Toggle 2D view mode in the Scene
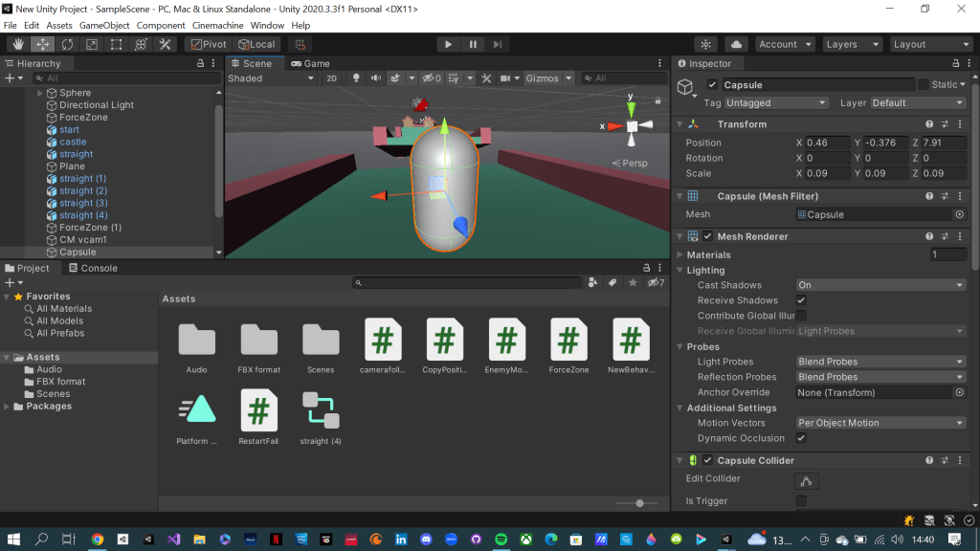This screenshot has width=980, height=551. click(331, 78)
